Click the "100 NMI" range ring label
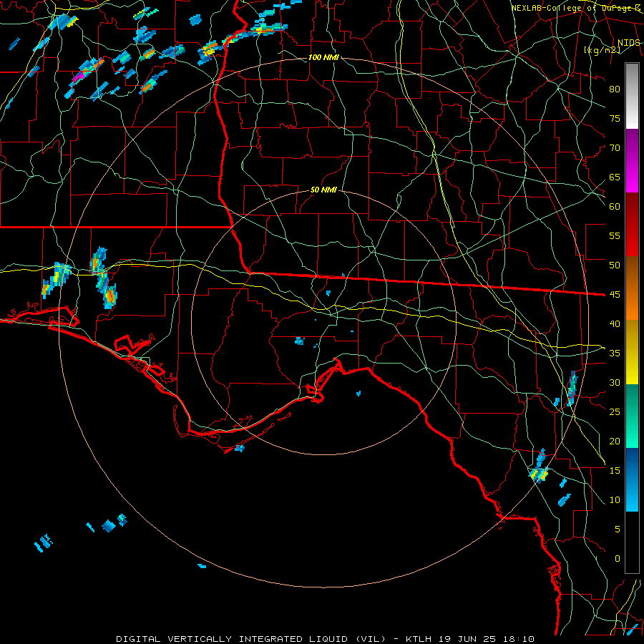 pyautogui.click(x=323, y=57)
